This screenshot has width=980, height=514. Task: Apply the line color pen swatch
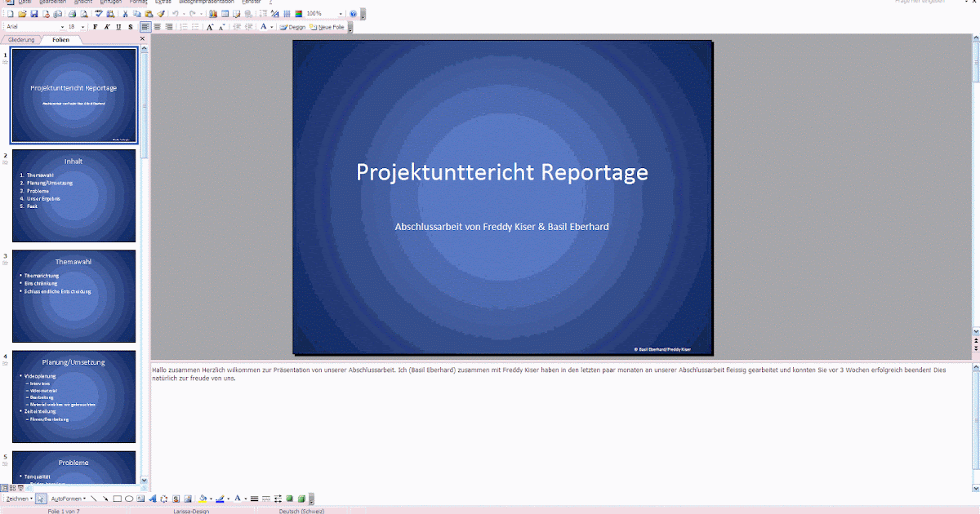coord(220,498)
